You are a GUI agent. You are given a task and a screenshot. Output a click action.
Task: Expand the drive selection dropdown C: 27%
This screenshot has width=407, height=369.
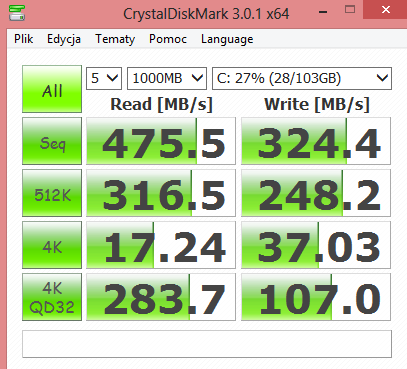pyautogui.click(x=302, y=78)
